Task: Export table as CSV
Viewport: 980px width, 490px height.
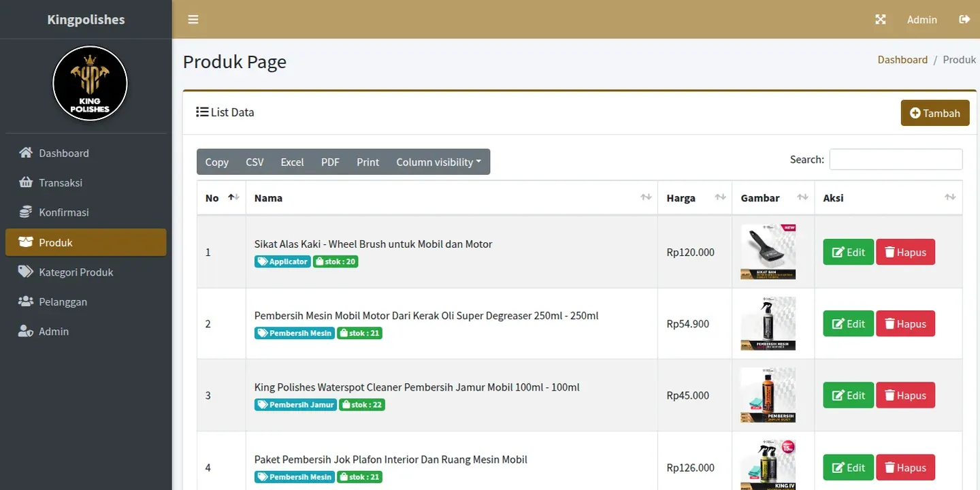Action: (255, 162)
